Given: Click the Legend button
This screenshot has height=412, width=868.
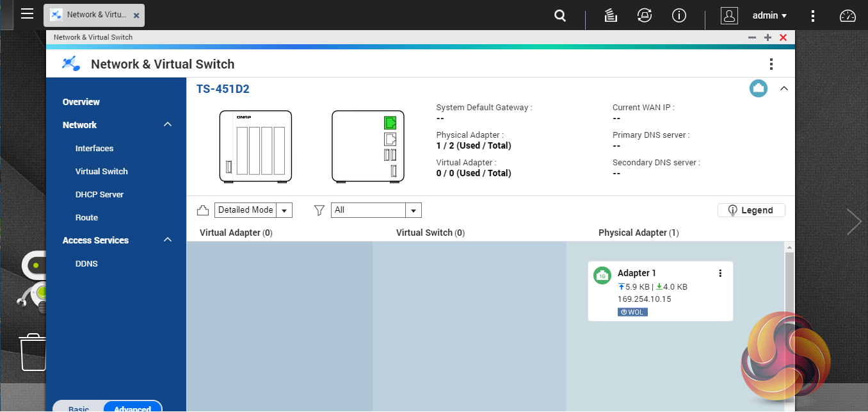Looking at the screenshot, I should (x=751, y=210).
